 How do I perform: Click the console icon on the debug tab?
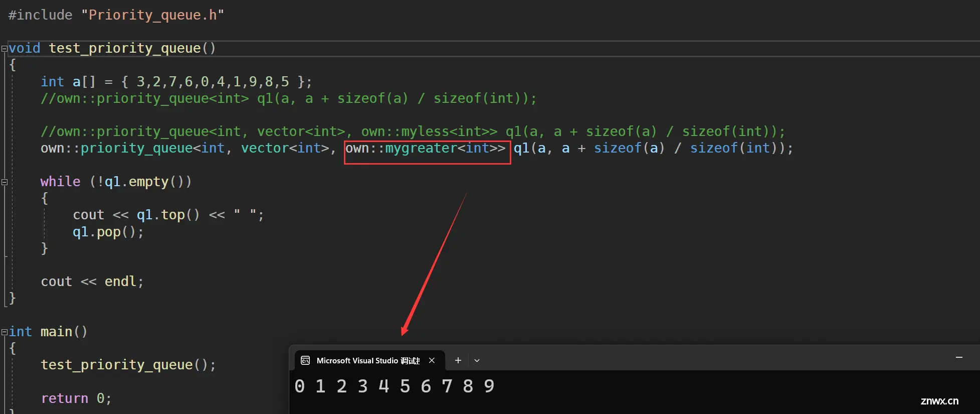pyautogui.click(x=305, y=360)
